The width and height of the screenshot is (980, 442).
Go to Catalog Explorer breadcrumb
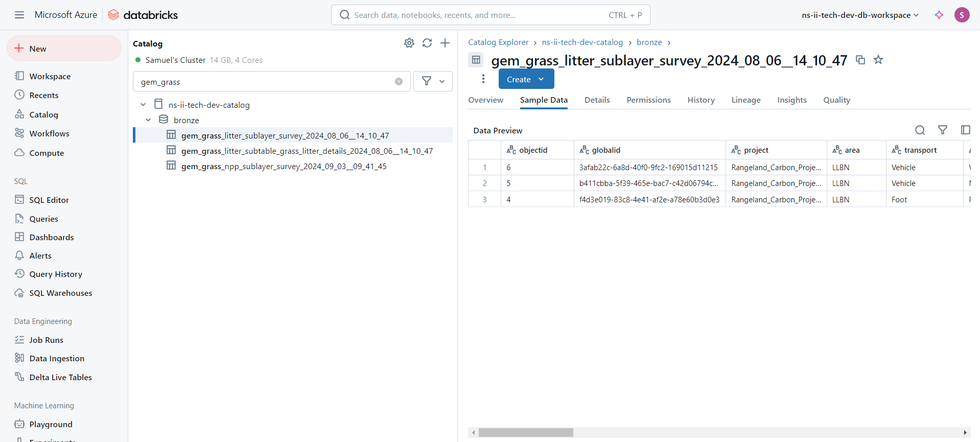point(498,42)
